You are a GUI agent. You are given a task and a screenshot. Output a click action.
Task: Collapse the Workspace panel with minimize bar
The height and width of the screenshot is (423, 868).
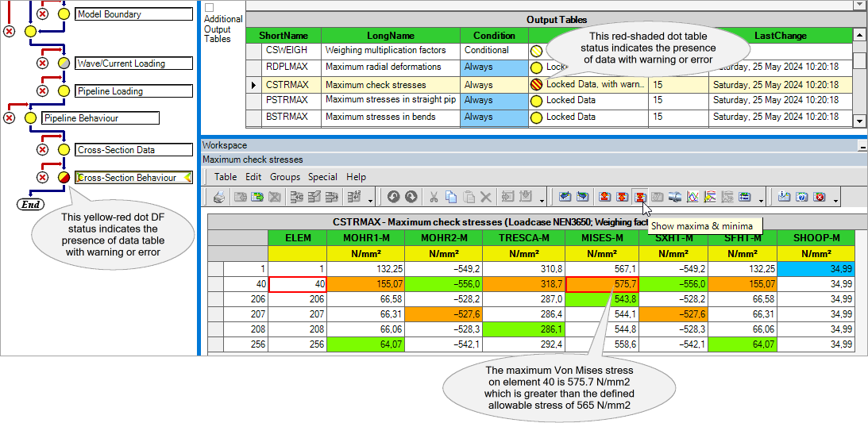pyautogui.click(x=862, y=146)
